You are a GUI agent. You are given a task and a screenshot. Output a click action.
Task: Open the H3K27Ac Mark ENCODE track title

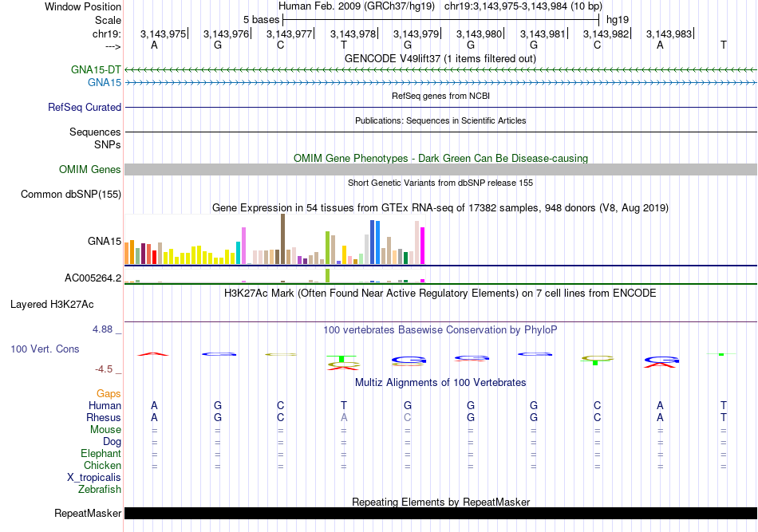(x=440, y=293)
